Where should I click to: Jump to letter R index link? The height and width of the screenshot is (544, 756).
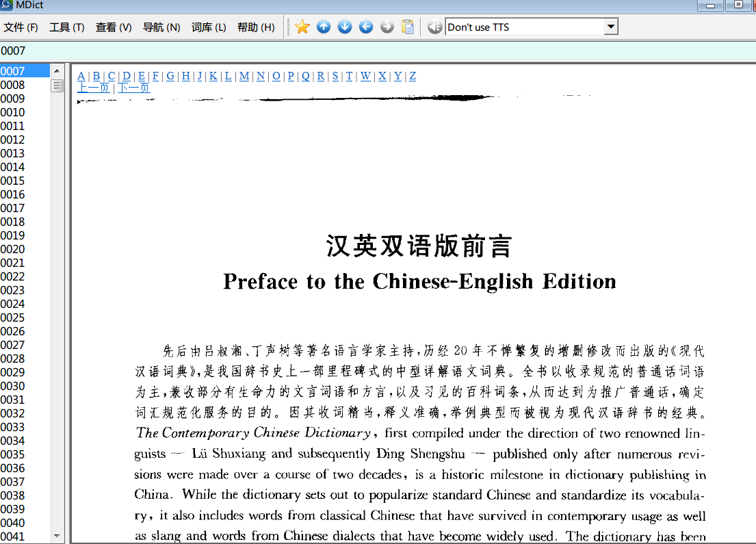coord(321,76)
